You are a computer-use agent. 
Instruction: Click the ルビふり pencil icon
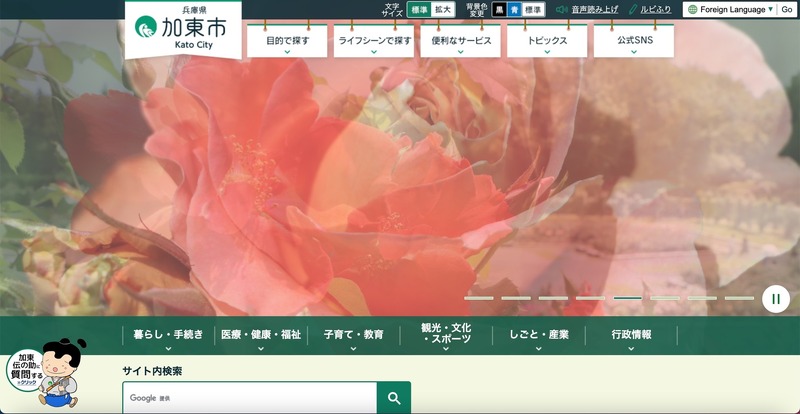[633, 9]
